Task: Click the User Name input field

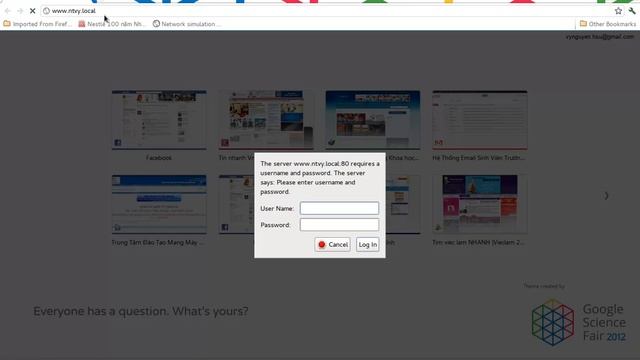Action: point(339,208)
